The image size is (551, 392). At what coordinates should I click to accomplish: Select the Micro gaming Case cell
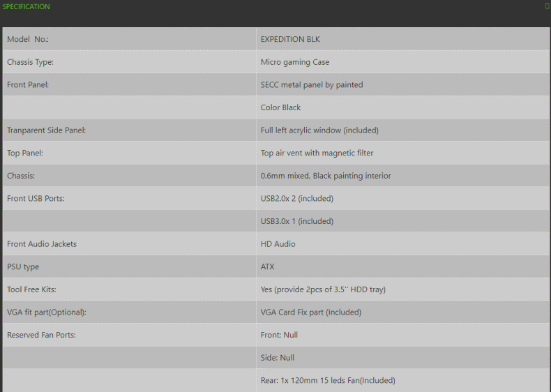295,62
